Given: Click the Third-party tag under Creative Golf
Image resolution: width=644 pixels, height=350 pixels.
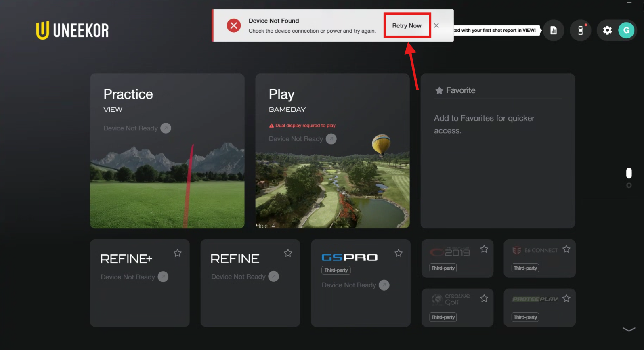Looking at the screenshot, I should 443,317.
